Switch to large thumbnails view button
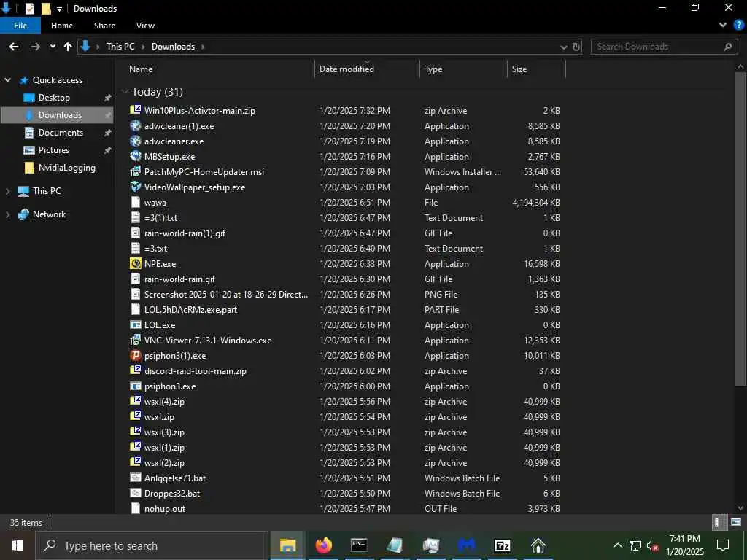Screen dimensions: 747x560 [x=735, y=522]
